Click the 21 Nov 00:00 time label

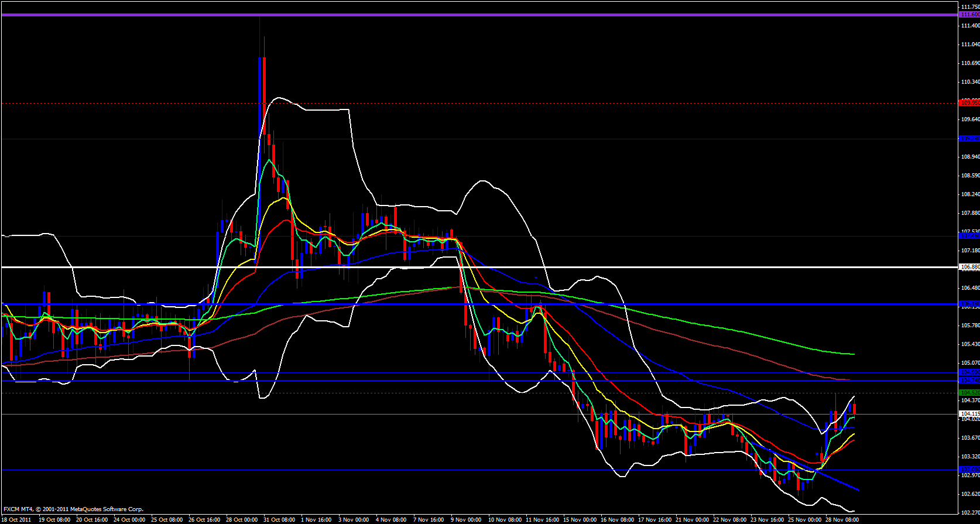[693, 520]
